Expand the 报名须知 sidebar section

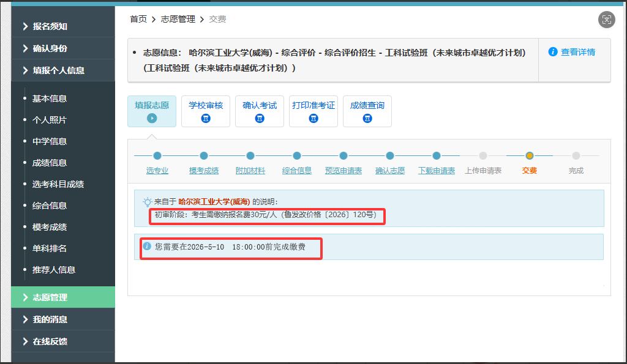pos(63,26)
